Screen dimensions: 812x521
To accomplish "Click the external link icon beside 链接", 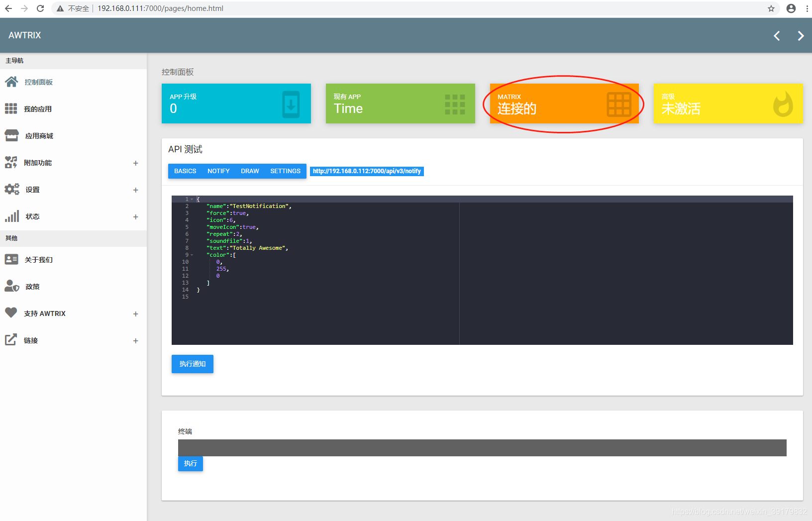I will pos(11,340).
